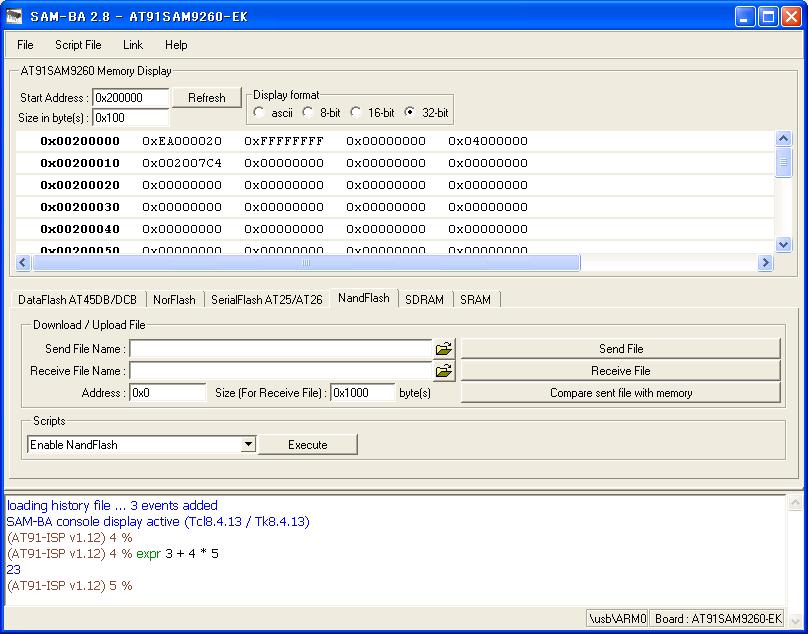Click the SAM-BA application icon in title bar
The image size is (808, 634).
click(x=14, y=16)
